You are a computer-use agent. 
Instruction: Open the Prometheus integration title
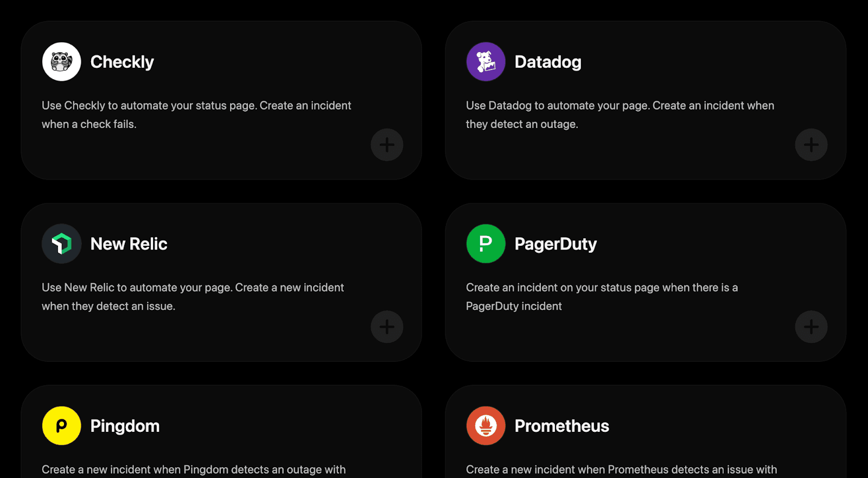(x=562, y=426)
